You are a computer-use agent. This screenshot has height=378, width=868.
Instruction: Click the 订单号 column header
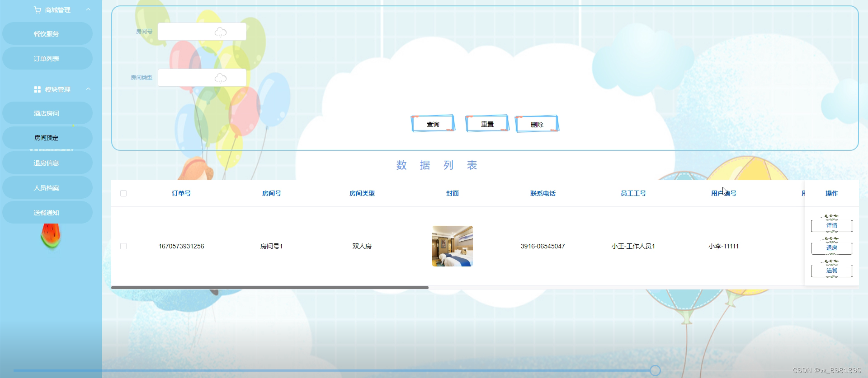[181, 193]
